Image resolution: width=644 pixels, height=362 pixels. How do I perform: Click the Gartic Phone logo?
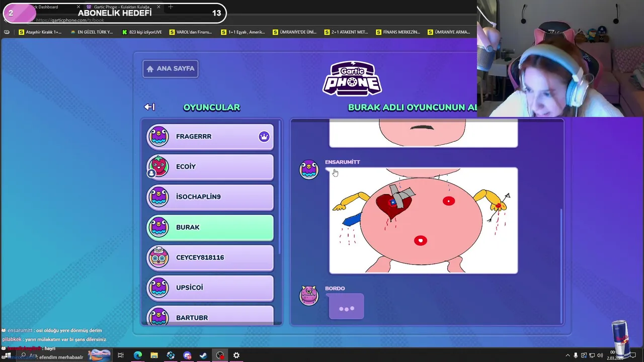pyautogui.click(x=352, y=78)
